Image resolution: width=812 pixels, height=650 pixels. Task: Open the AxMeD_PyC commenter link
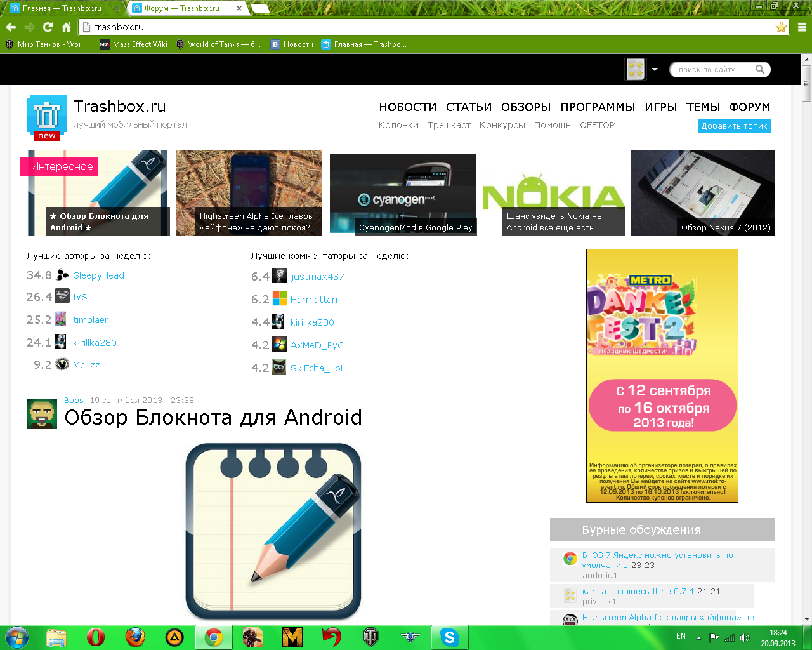click(x=317, y=345)
